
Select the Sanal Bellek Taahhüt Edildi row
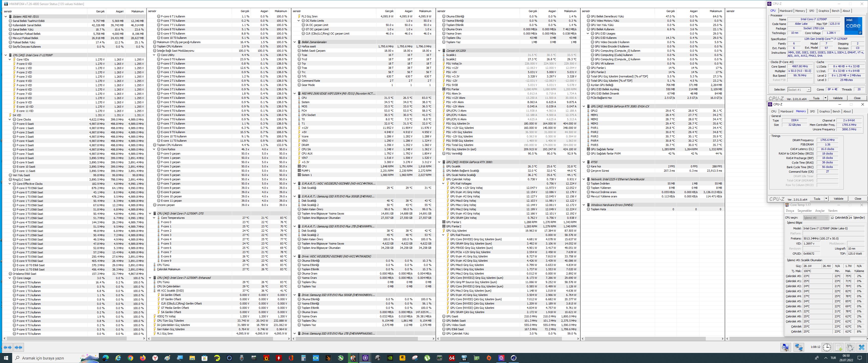pos(74,21)
